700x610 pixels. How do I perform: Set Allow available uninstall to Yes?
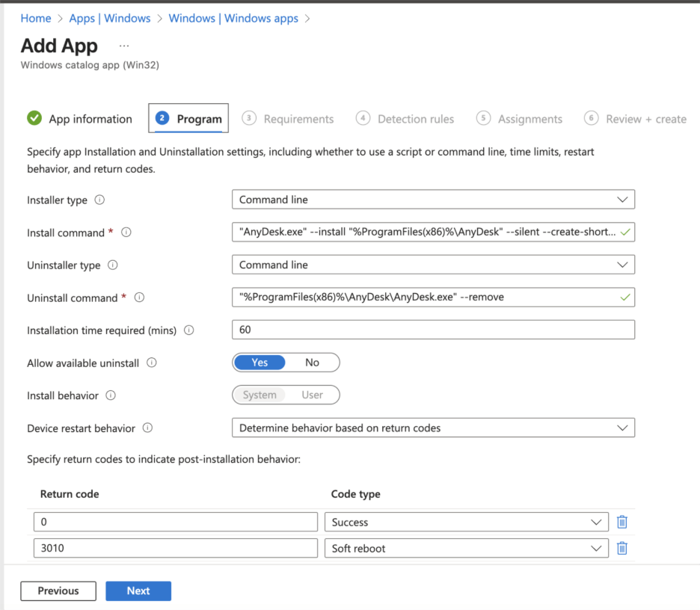pos(260,363)
